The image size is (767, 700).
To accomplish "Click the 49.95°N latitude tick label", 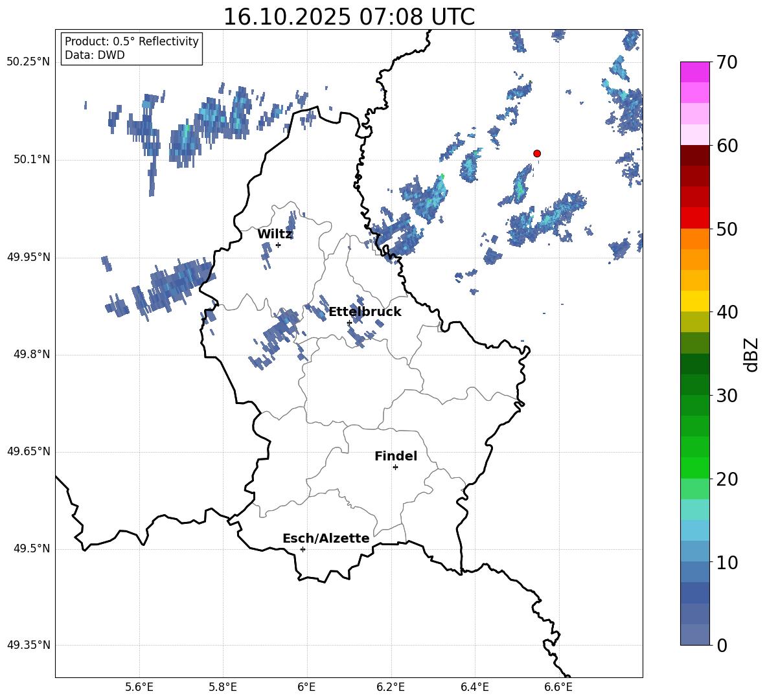I will coord(29,256).
